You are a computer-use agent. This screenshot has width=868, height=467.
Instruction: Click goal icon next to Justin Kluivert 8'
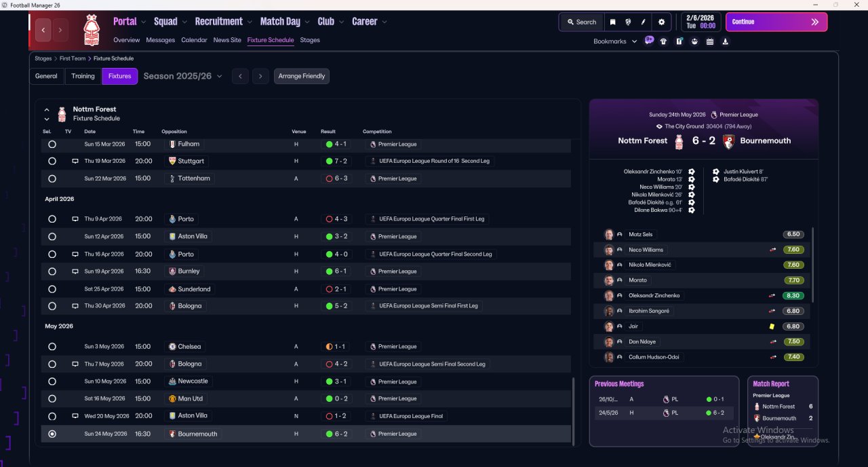[x=716, y=172]
